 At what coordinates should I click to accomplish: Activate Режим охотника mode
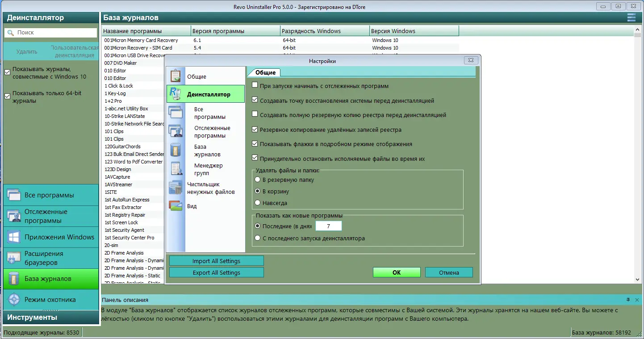pyautogui.click(x=51, y=300)
